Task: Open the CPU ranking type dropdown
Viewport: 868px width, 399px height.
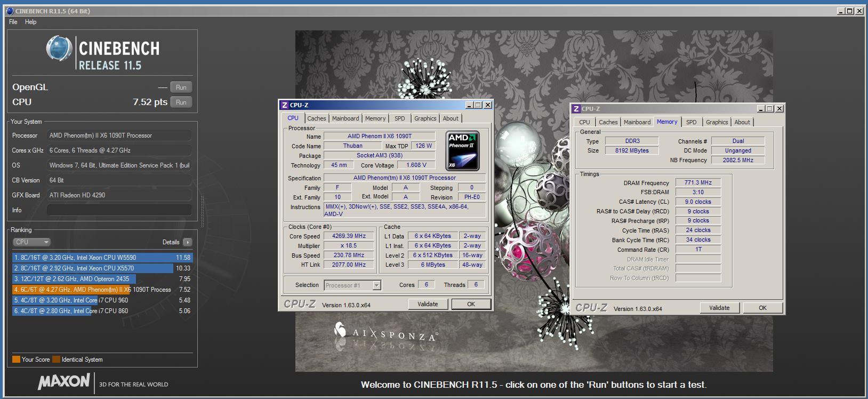Action: [31, 242]
